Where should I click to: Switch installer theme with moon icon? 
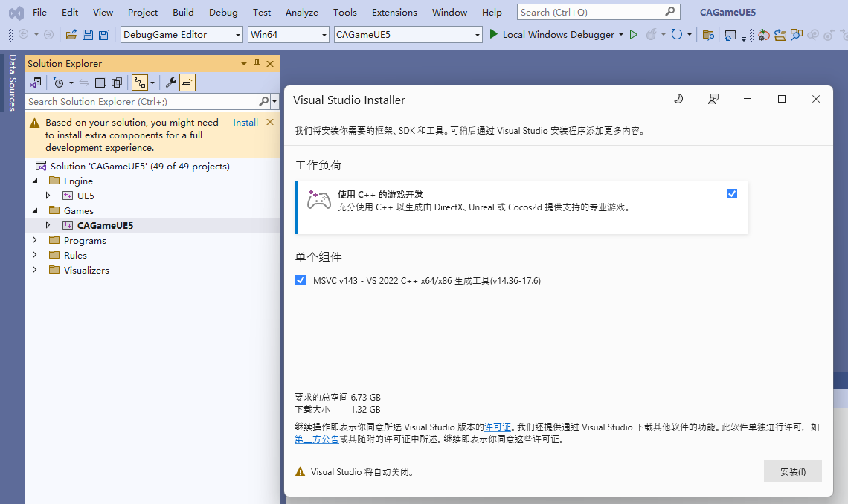[678, 99]
